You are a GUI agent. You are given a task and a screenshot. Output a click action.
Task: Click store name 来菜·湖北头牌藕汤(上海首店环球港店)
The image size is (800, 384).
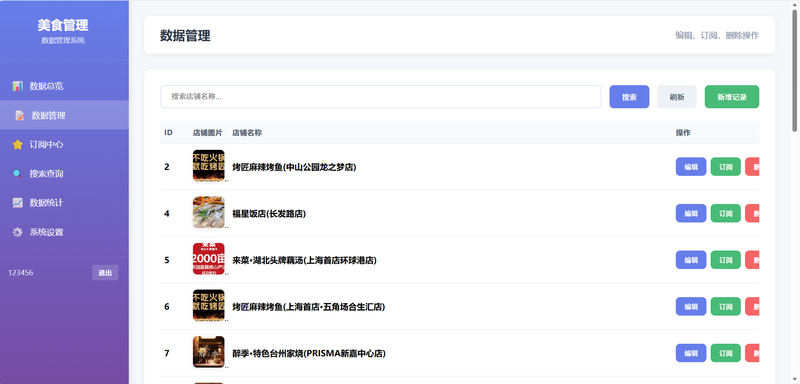click(304, 260)
